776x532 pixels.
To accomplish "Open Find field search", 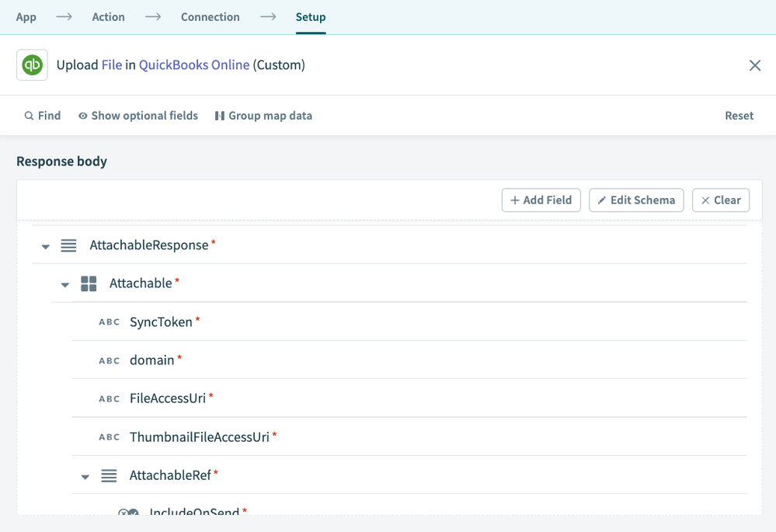I will tap(43, 116).
